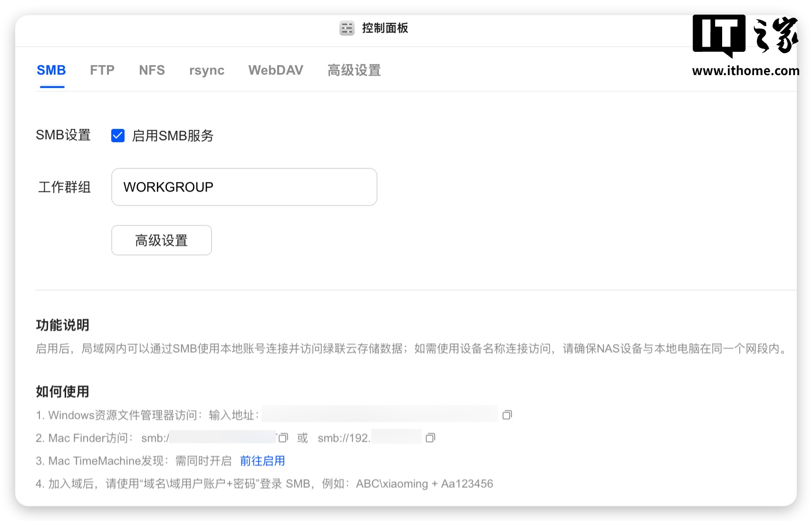Click the 功能说明 heading

click(63, 325)
